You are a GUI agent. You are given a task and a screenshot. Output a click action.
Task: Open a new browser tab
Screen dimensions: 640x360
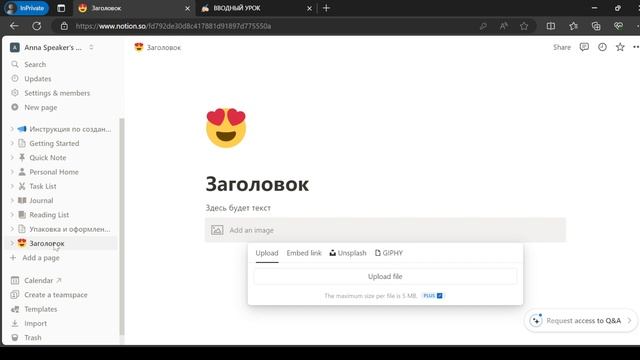coord(326,8)
